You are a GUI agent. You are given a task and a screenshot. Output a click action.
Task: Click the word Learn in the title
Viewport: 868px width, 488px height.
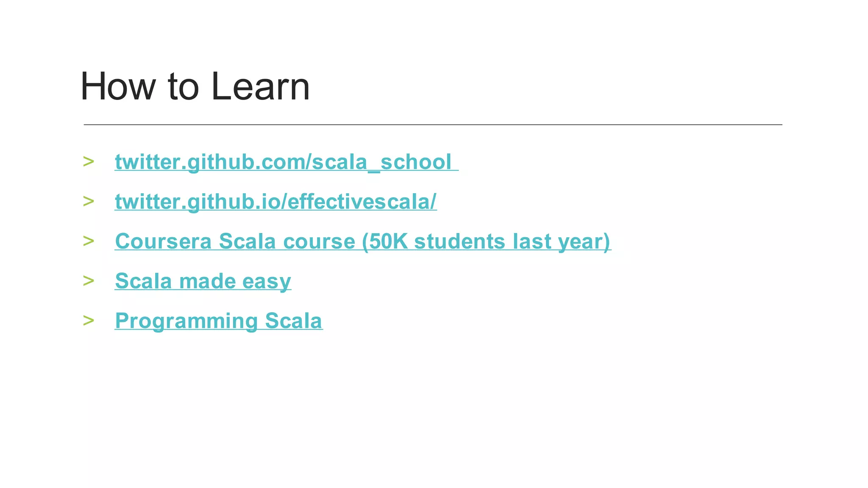coord(260,86)
